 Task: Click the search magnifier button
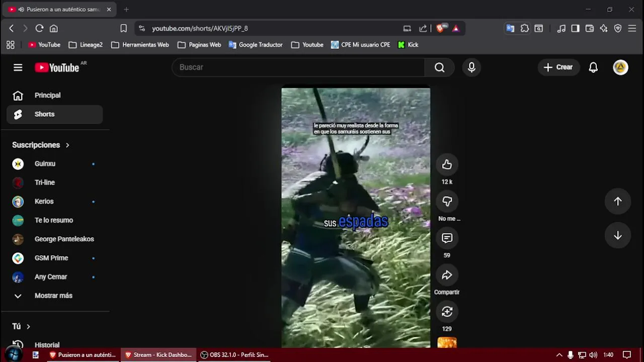click(440, 67)
